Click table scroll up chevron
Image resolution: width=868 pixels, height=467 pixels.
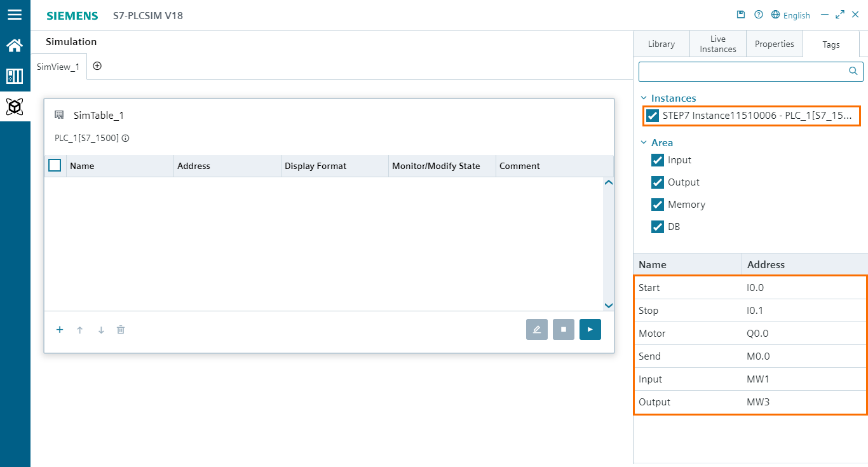[609, 183]
